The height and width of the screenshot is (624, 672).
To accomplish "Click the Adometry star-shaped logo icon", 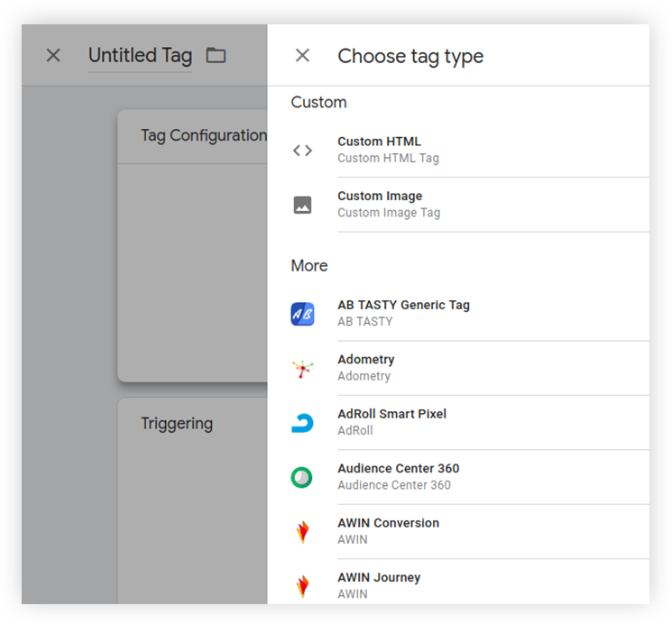I will (x=302, y=369).
